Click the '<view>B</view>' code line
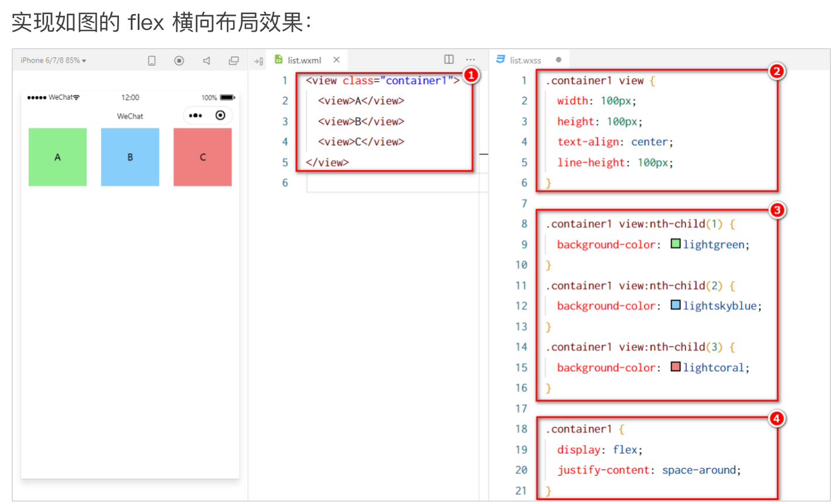Image resolution: width=831 pixels, height=504 pixels. 361,121
